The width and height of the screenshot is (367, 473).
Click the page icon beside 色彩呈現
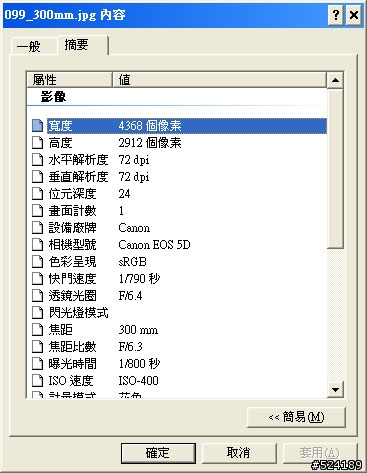pos(38,262)
